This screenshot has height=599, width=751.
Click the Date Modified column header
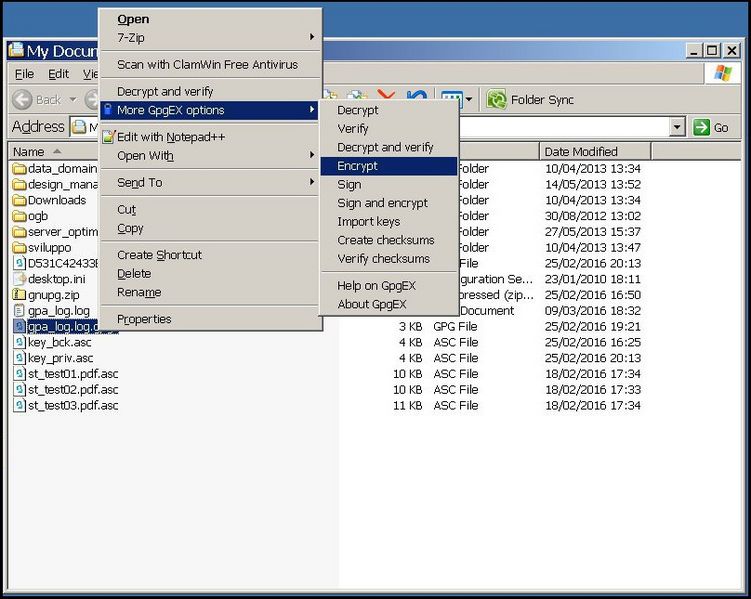click(x=595, y=152)
